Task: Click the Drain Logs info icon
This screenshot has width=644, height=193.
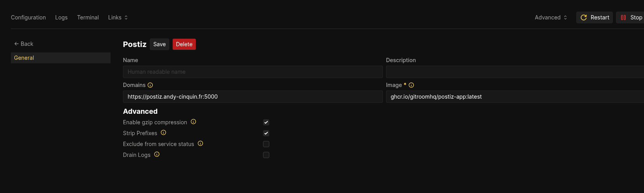Action: click(x=157, y=154)
